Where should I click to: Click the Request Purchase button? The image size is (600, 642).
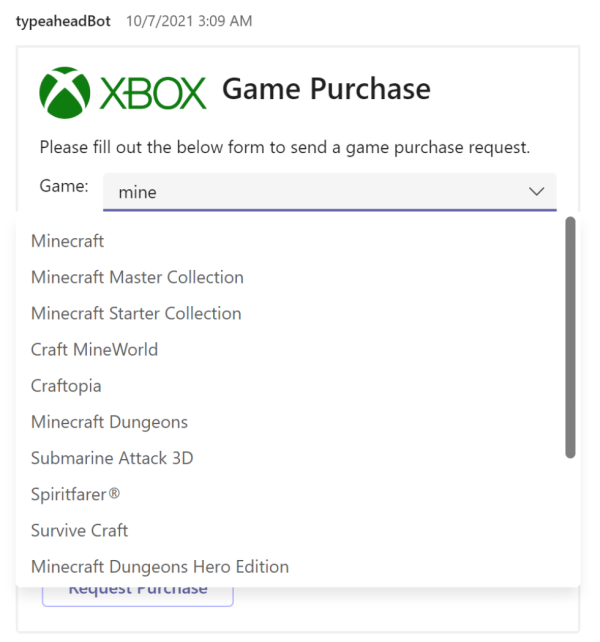click(x=138, y=595)
